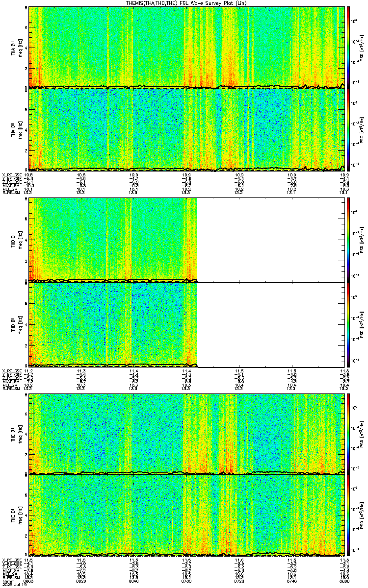This screenshot has height=588, width=368.
Task: Click the X_RE_GSE label under THA panels
Action: (11, 175)
